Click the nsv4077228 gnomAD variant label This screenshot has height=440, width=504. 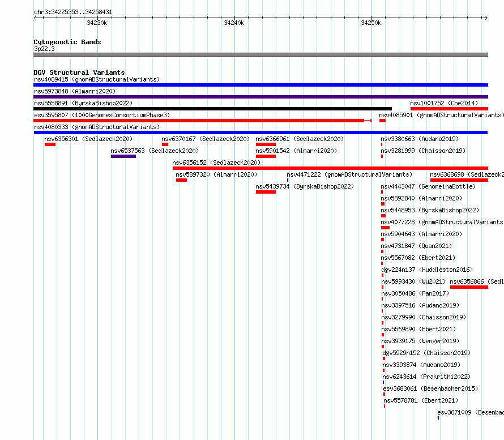[442, 222]
